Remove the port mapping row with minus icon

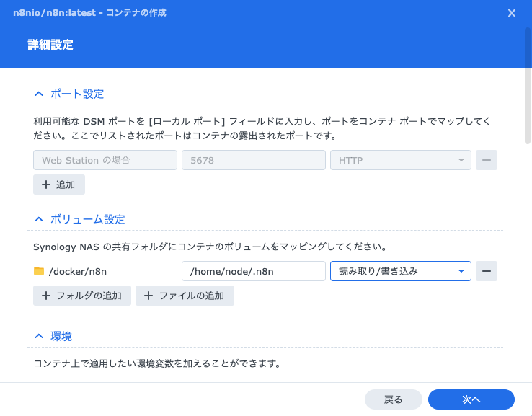click(x=487, y=160)
